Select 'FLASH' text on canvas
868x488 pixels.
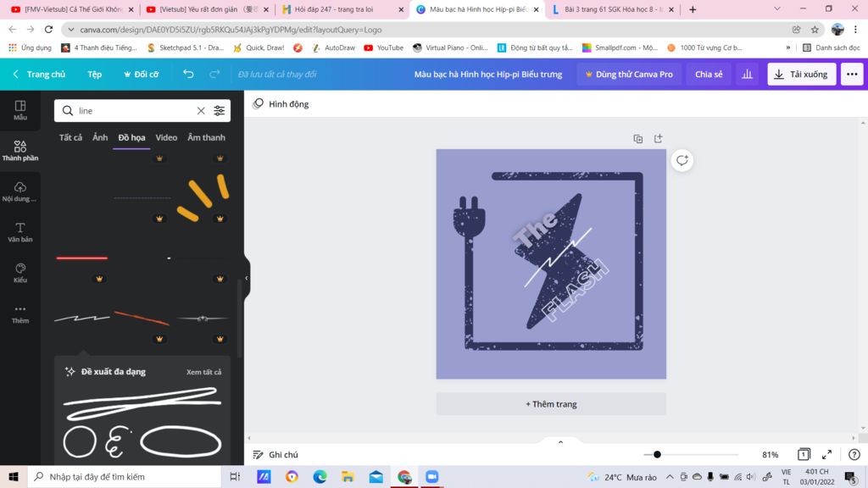[574, 291]
